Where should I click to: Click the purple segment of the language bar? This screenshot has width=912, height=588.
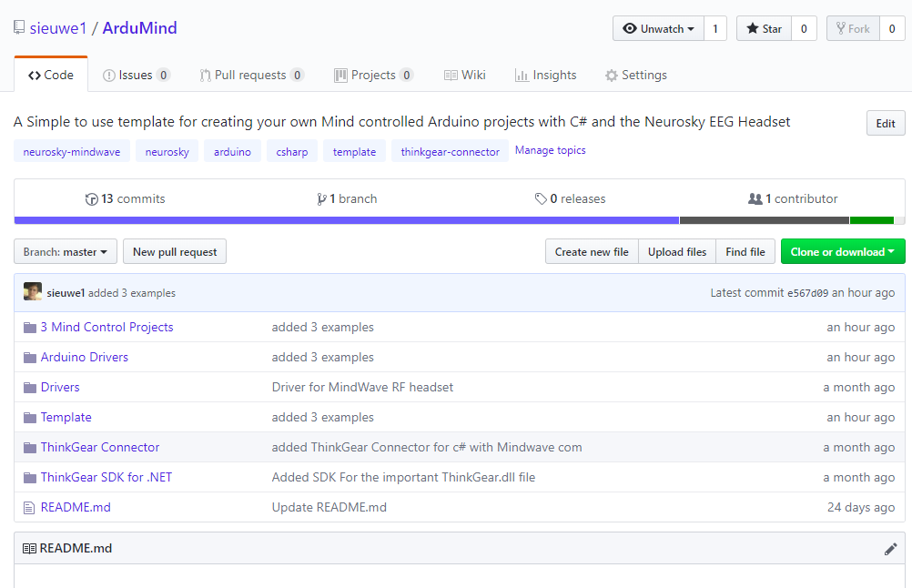(346, 220)
